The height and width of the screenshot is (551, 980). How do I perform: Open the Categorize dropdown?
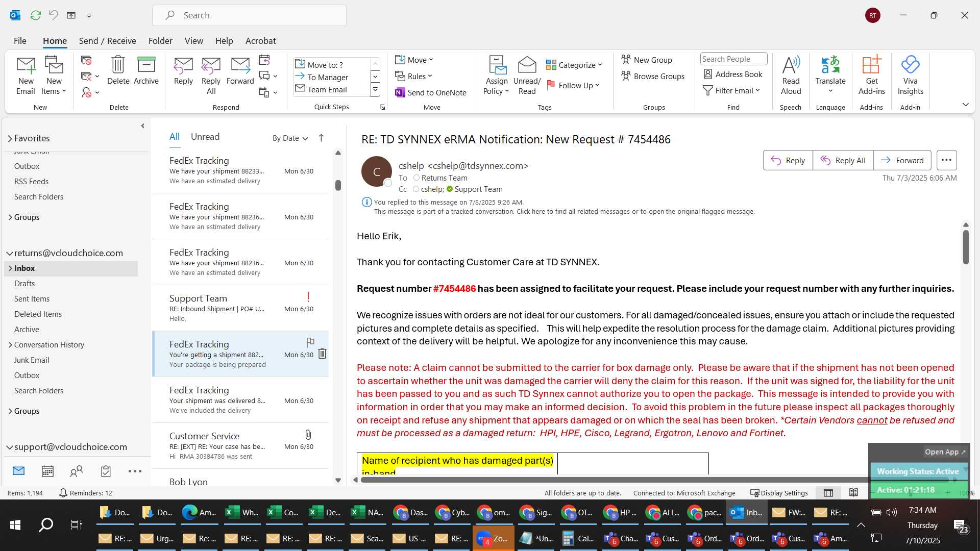pos(574,65)
